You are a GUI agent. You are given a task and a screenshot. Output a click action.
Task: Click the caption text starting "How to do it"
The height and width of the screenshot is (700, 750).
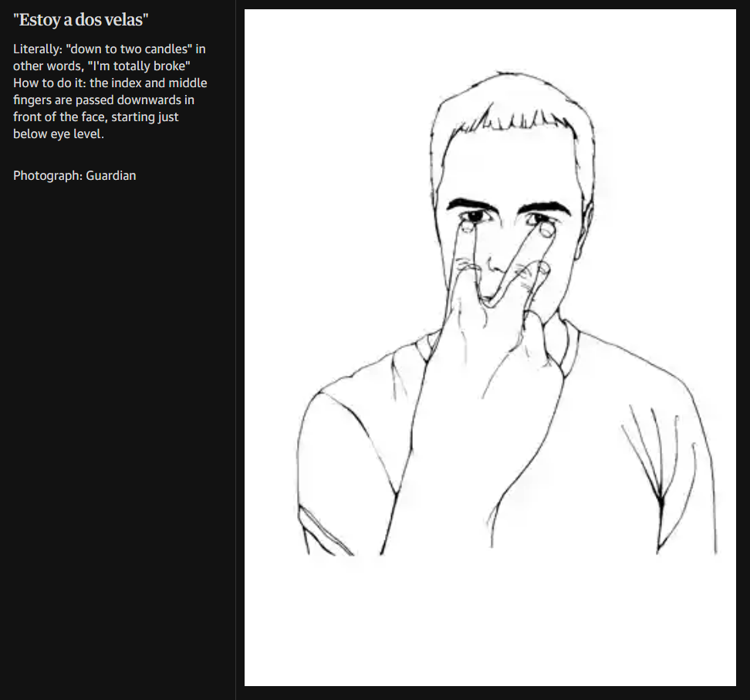click(x=110, y=109)
